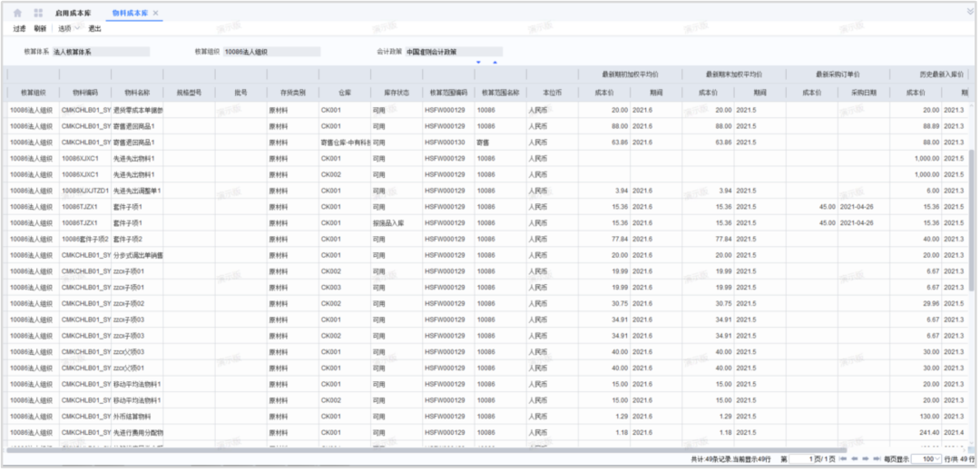Sort by the 核算组织 column header
Image resolution: width=980 pixels, height=472 pixels.
pos(33,93)
